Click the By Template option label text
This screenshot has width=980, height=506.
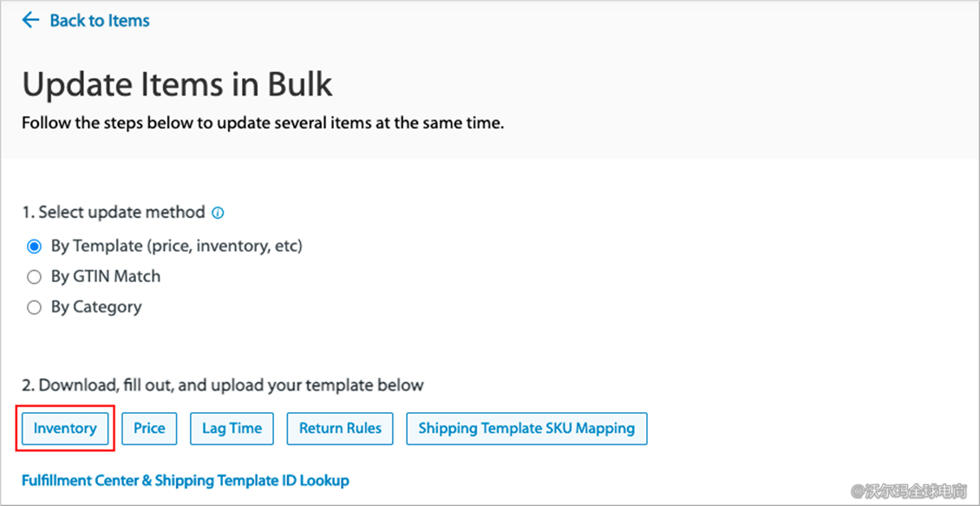pos(176,246)
